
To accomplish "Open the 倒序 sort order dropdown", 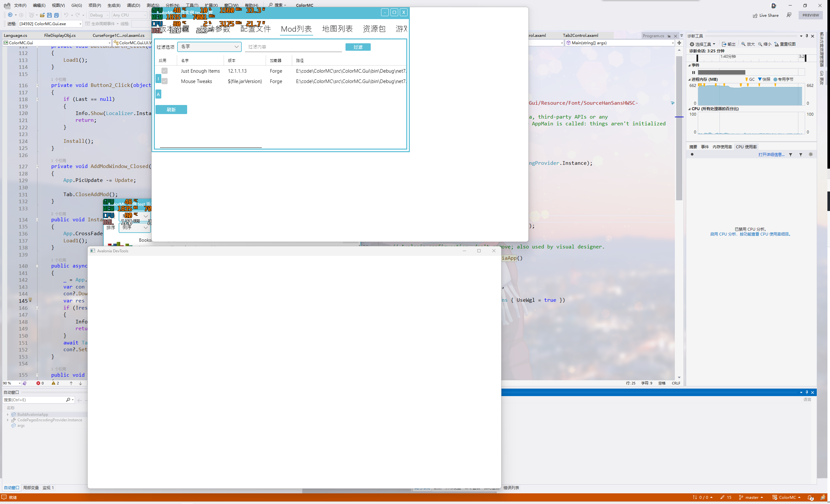I will click(134, 227).
